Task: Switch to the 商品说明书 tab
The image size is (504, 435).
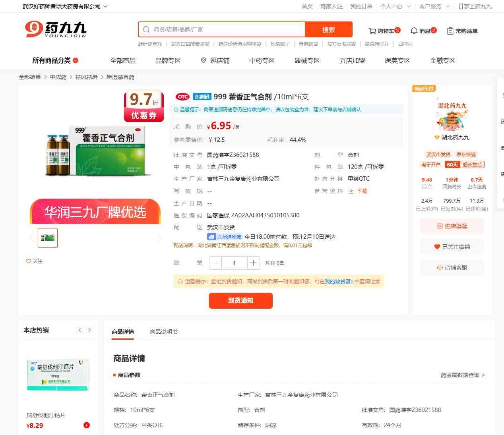Action: tap(163, 332)
